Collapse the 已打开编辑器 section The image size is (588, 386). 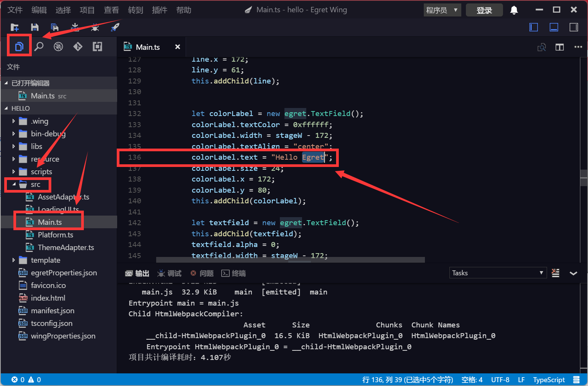coord(6,83)
